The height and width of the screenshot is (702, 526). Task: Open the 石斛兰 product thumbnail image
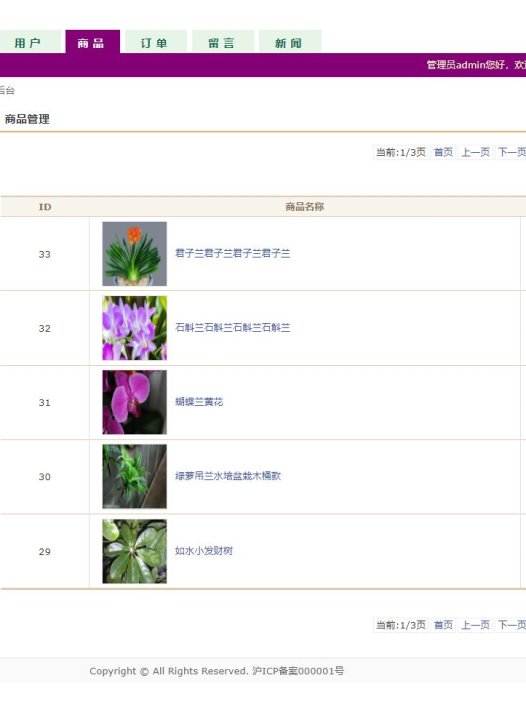[134, 328]
